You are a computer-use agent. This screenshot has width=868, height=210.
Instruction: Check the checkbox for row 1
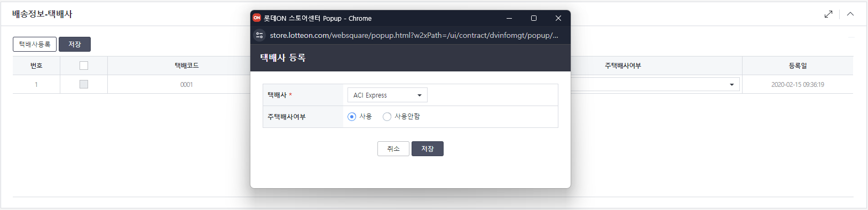click(84, 84)
